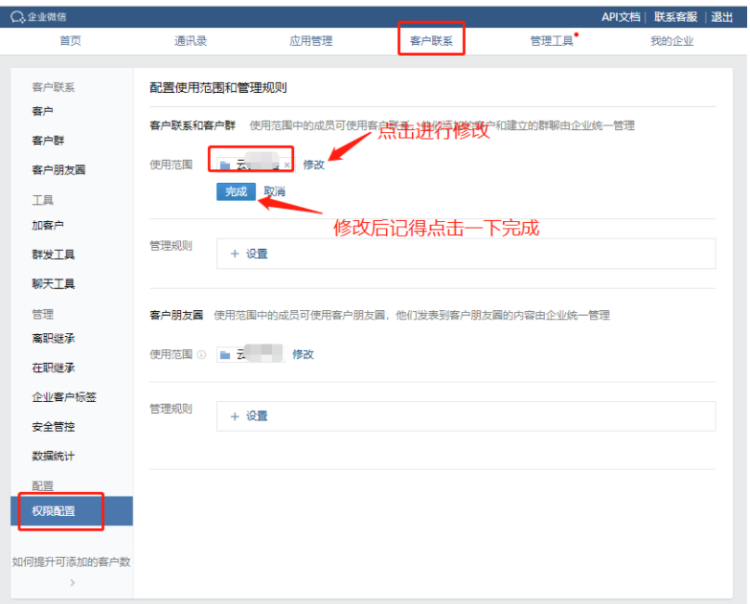Open 离职继承 in the sidebar
Image resolution: width=750 pixels, height=604 pixels.
pos(53,339)
